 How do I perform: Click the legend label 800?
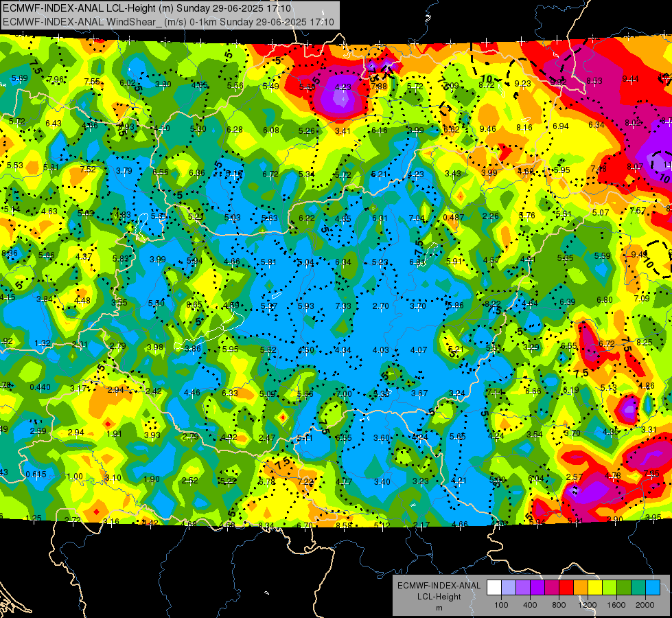tap(559, 605)
